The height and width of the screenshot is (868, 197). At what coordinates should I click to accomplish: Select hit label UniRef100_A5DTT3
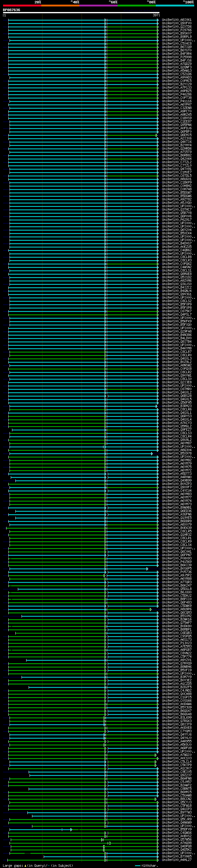click(177, 474)
